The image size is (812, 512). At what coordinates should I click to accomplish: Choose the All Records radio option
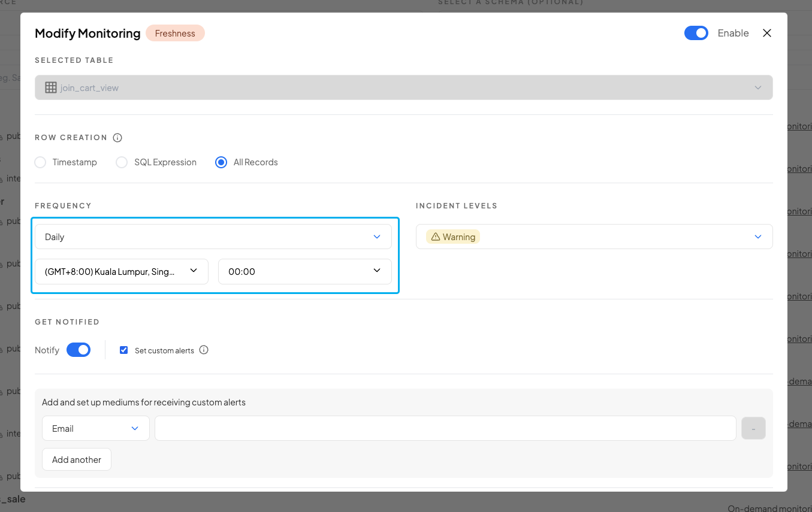221,162
